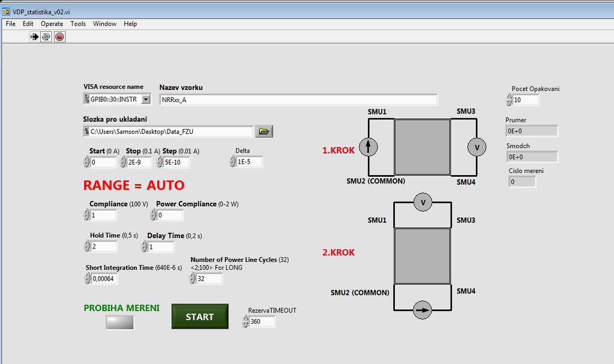Click the VISA I/O icon beside GPIB0::30::INSTR
This screenshot has height=364, width=614.
[x=86, y=99]
